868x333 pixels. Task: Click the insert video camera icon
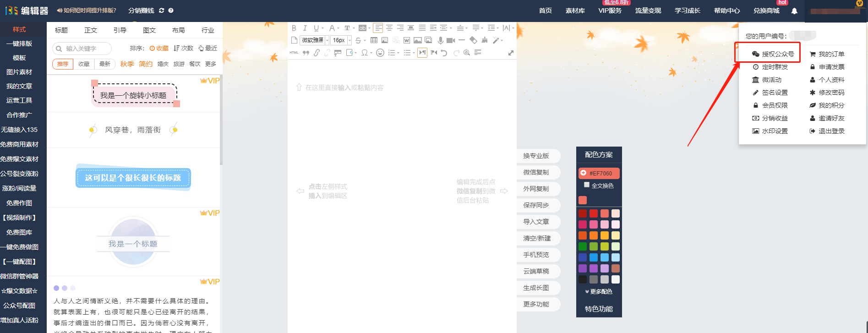point(451,40)
